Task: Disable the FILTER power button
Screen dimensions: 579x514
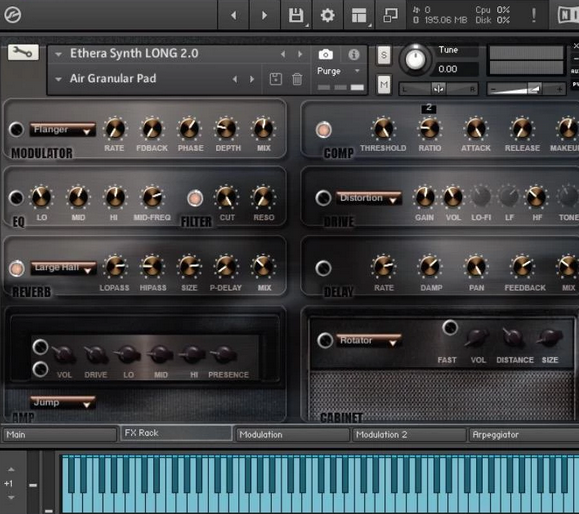Action: (x=195, y=198)
